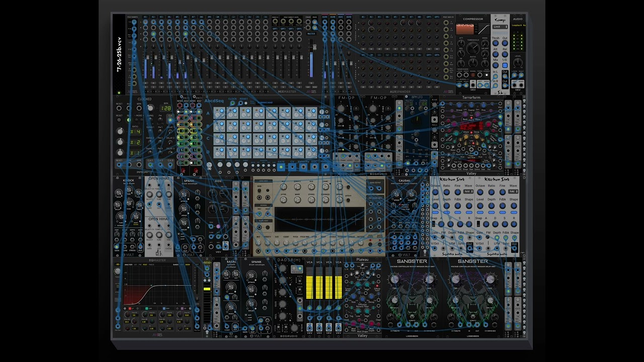Image resolution: width=644 pixels, height=362 pixels.
Task: Click Comp module Mix knob
Action: 496,65
